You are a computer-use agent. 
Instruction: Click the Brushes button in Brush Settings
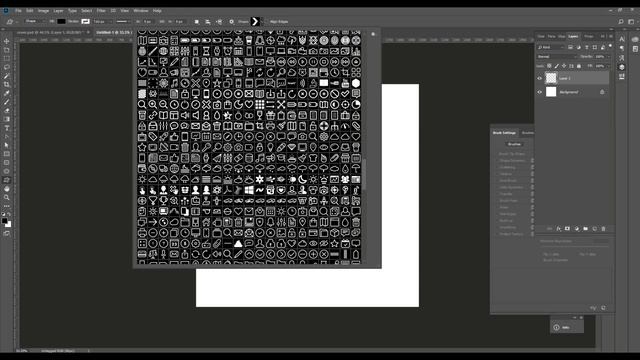tap(514, 144)
